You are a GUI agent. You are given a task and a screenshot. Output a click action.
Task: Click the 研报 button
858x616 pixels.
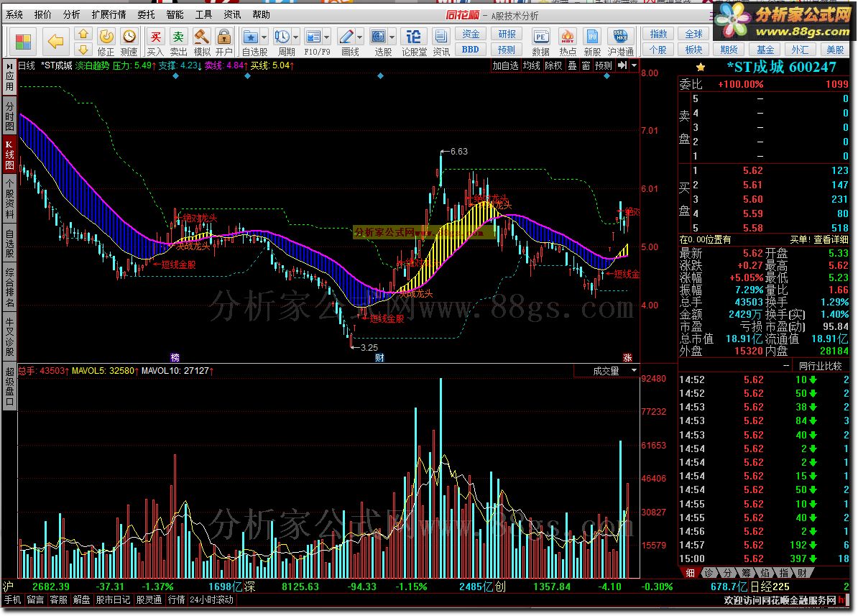(507, 34)
